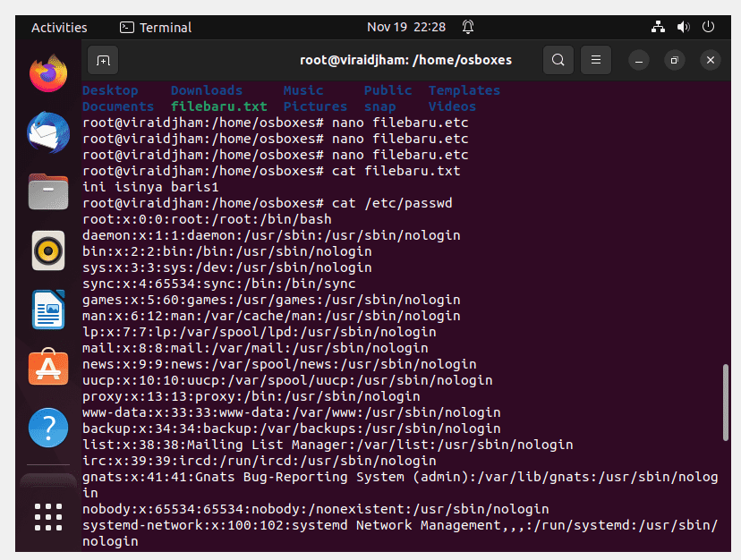Click the notification bell icon
This screenshot has height=560, width=741.
click(x=468, y=27)
